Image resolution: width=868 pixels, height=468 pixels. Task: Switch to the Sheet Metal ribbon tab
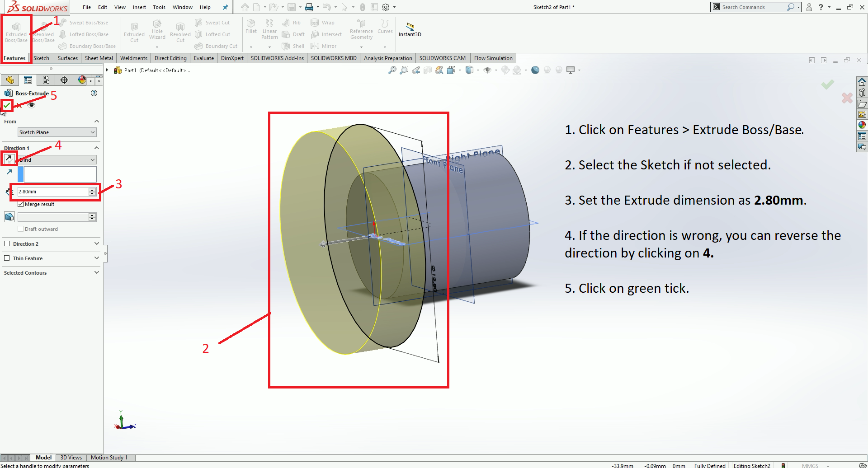click(x=99, y=58)
